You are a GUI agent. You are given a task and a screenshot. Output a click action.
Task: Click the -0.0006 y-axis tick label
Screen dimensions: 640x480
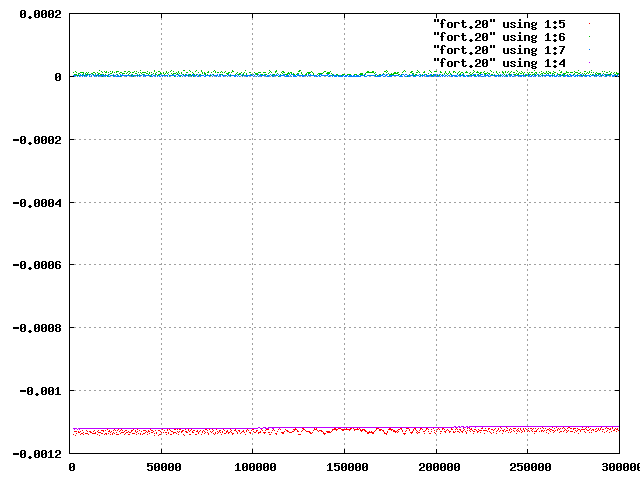point(37,265)
